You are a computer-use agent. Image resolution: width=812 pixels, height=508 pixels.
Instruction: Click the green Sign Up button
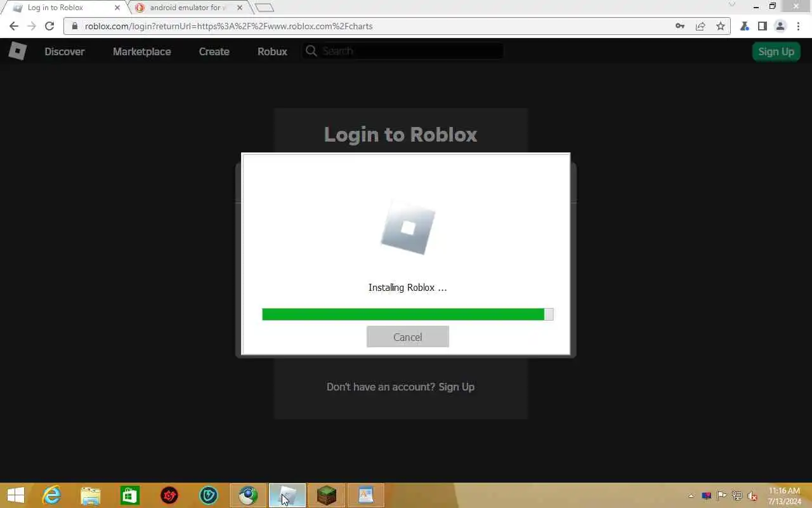(776, 51)
